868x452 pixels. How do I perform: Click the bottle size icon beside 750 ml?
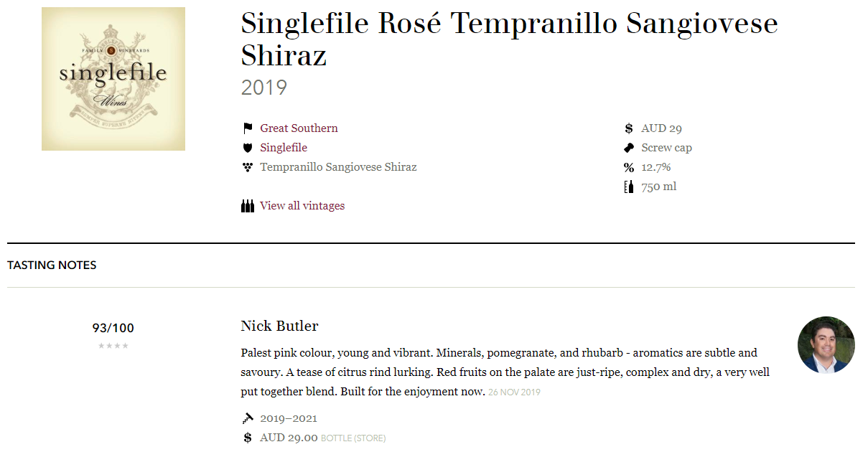[629, 187]
